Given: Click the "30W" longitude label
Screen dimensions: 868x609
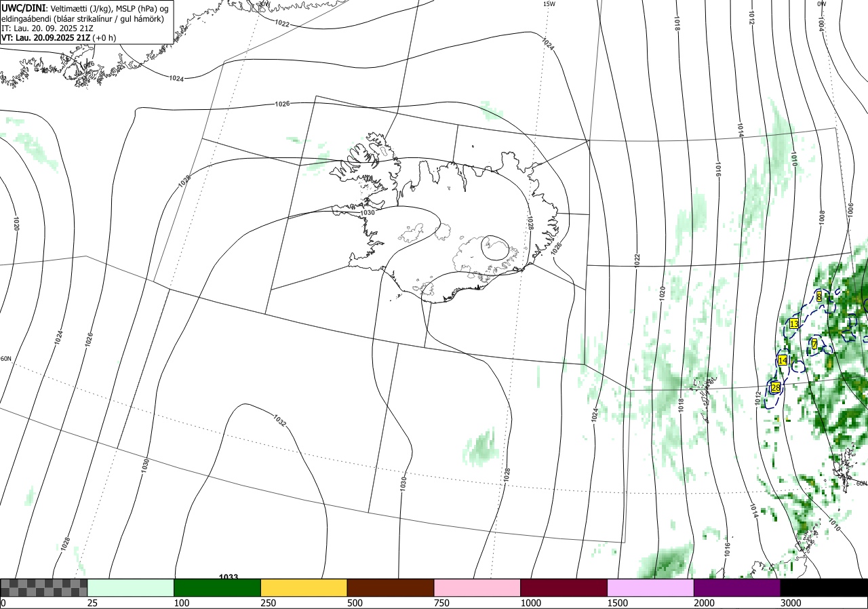Looking at the screenshot, I should 264,4.
